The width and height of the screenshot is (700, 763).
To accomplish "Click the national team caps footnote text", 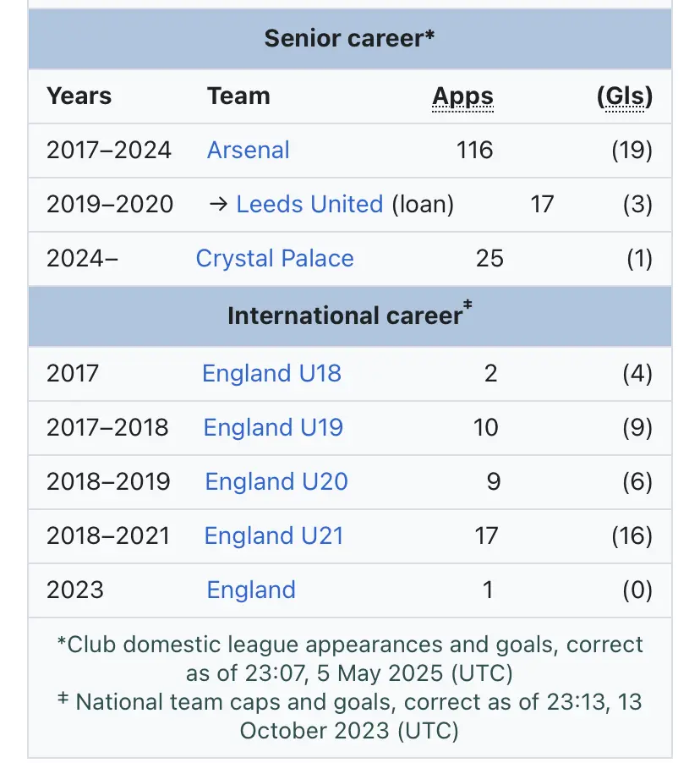I will click(350, 716).
